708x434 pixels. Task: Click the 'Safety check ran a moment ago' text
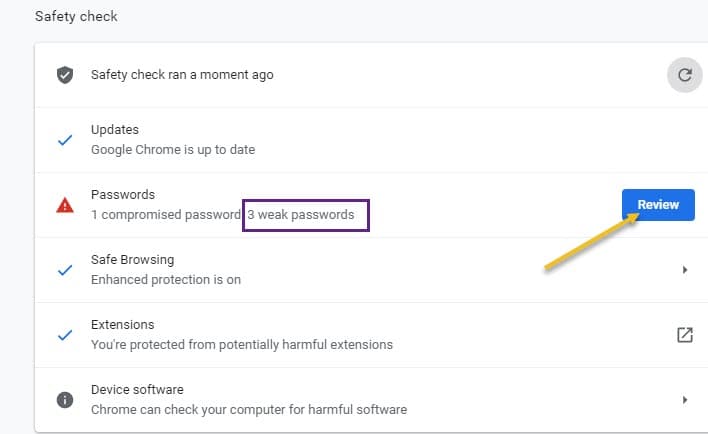[182, 75]
